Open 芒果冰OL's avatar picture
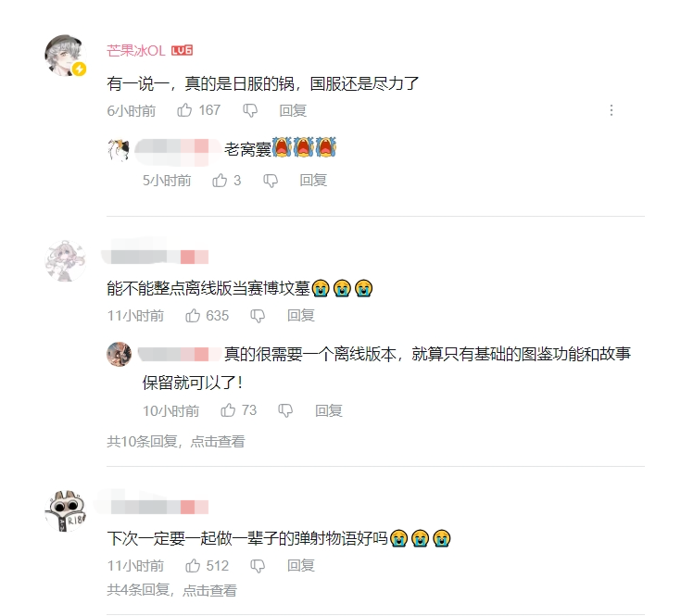The height and width of the screenshot is (616, 681). point(66,56)
